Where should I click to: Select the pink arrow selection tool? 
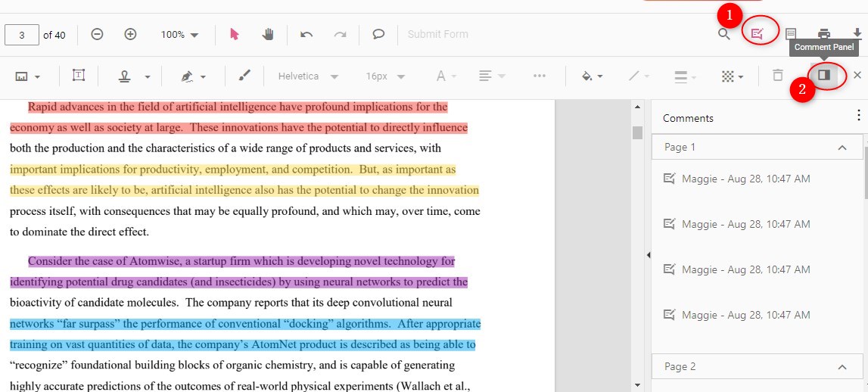coord(234,34)
